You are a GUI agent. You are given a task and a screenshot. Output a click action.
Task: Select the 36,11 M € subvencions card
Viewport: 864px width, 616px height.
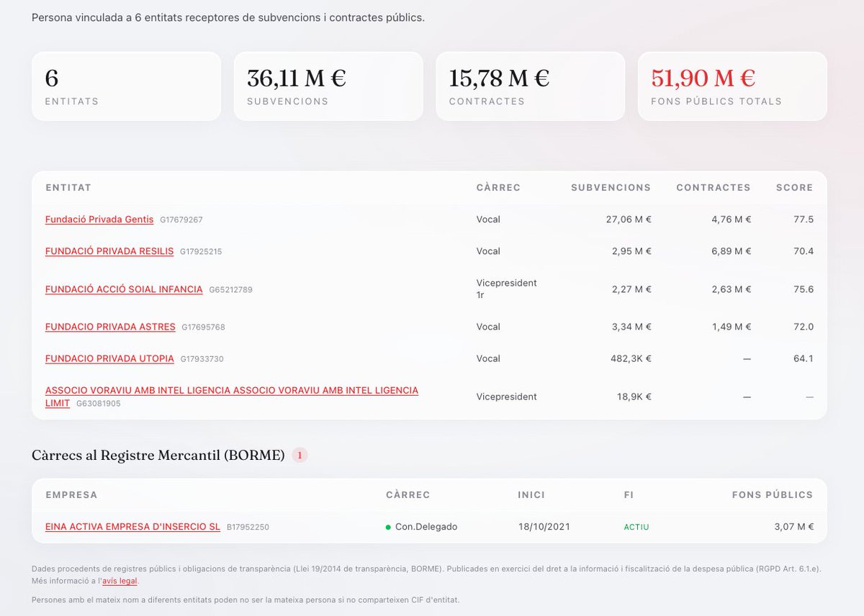click(x=328, y=86)
